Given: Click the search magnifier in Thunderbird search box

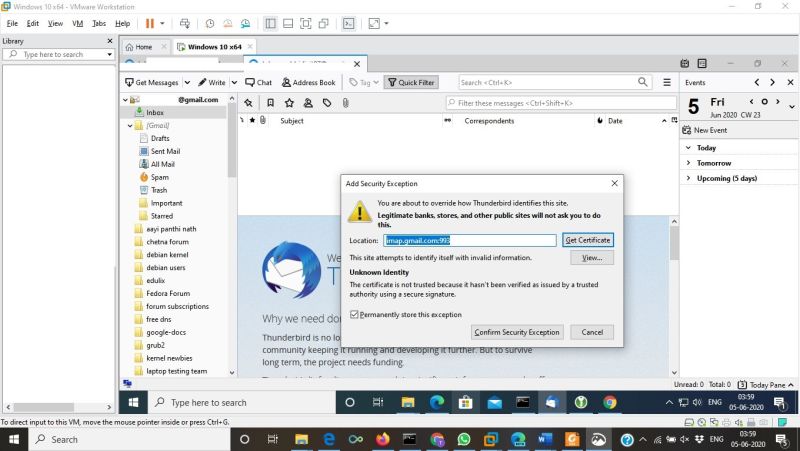Looking at the screenshot, I should (642, 82).
